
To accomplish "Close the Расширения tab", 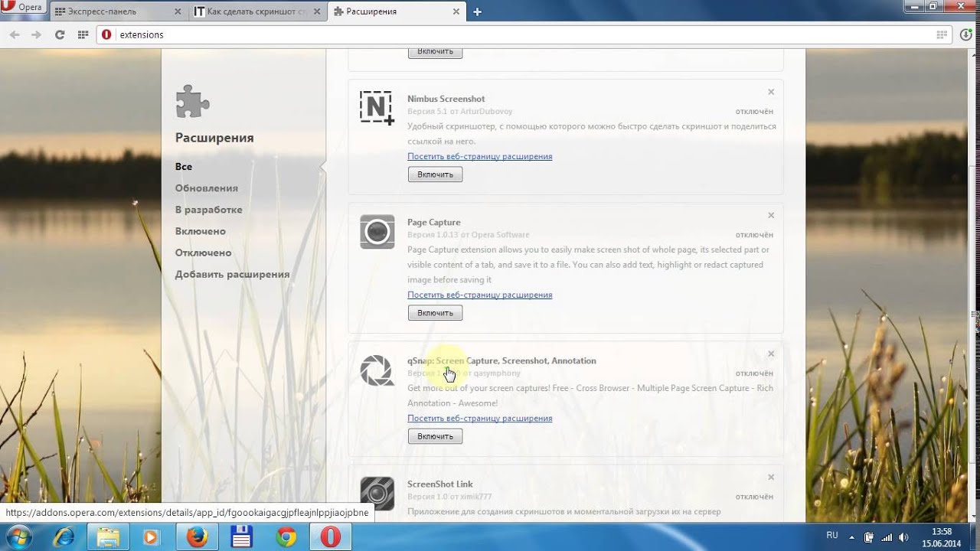I will [456, 11].
